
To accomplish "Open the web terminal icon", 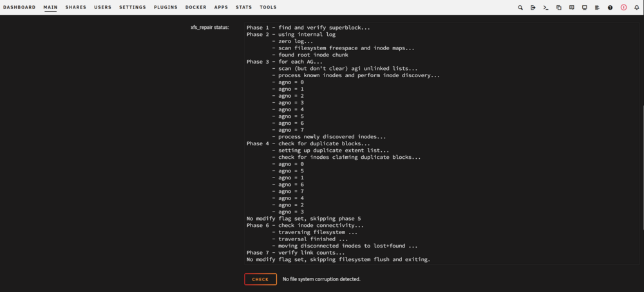I will point(546,7).
